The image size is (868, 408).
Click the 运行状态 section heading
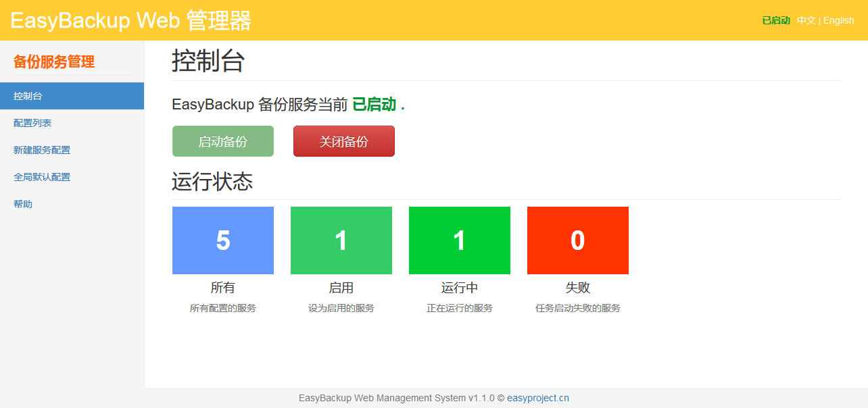[x=212, y=182]
